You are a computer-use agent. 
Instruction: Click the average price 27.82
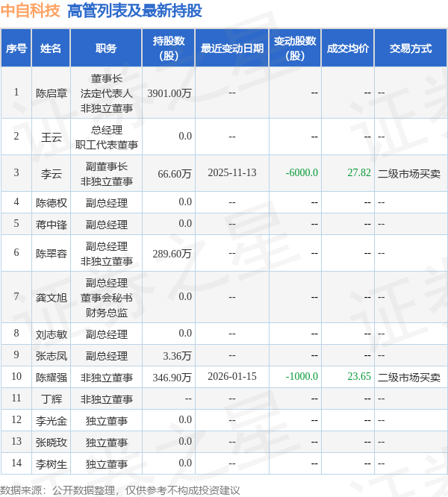(359, 172)
